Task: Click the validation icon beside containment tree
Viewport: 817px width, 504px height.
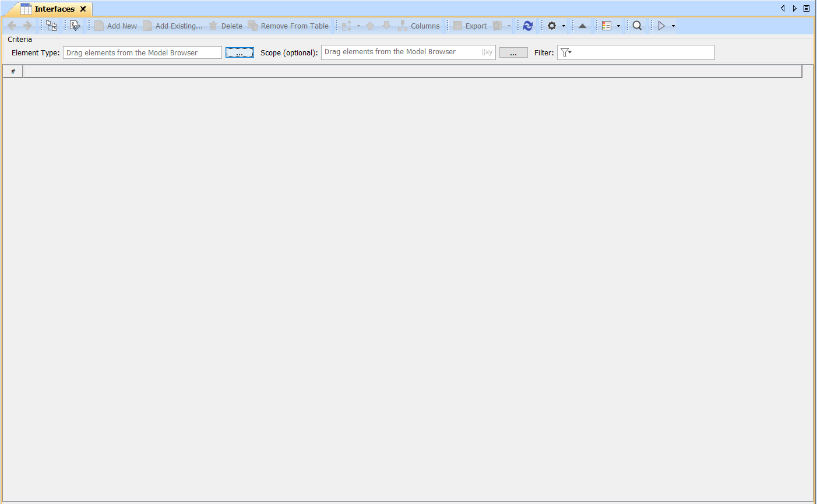Action: (x=75, y=26)
